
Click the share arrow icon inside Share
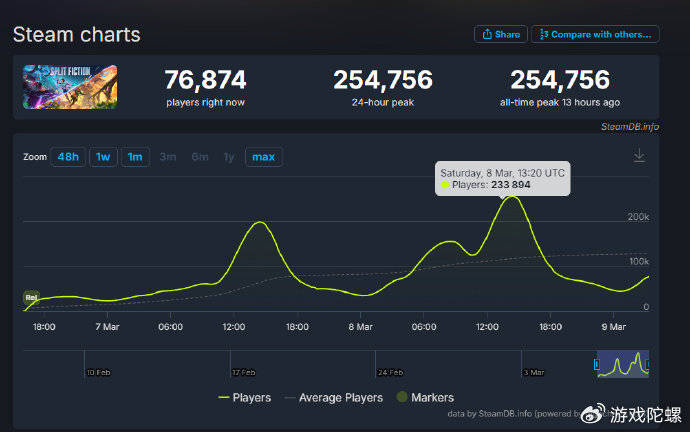pyautogui.click(x=487, y=34)
